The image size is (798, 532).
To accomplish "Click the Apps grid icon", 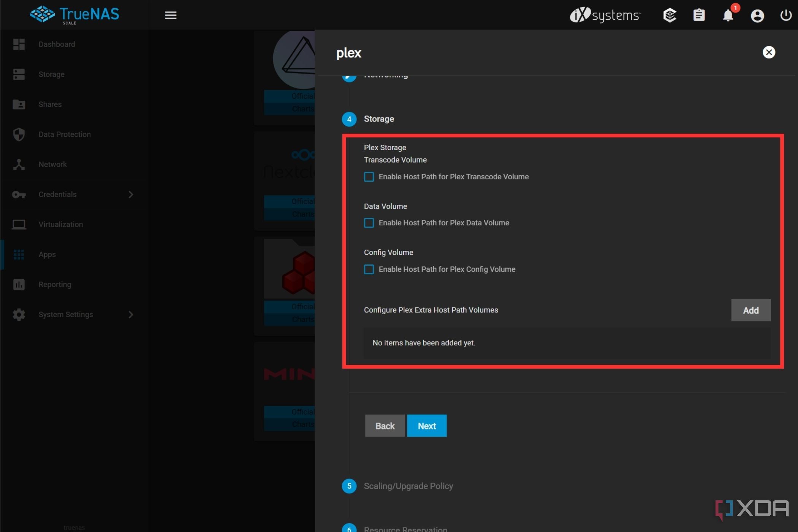I will [x=19, y=254].
